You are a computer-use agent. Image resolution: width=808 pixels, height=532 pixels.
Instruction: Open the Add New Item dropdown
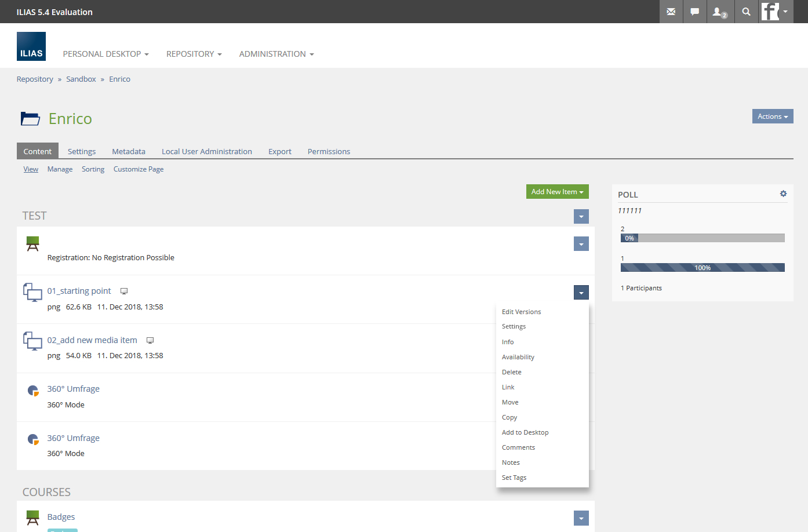click(x=557, y=192)
